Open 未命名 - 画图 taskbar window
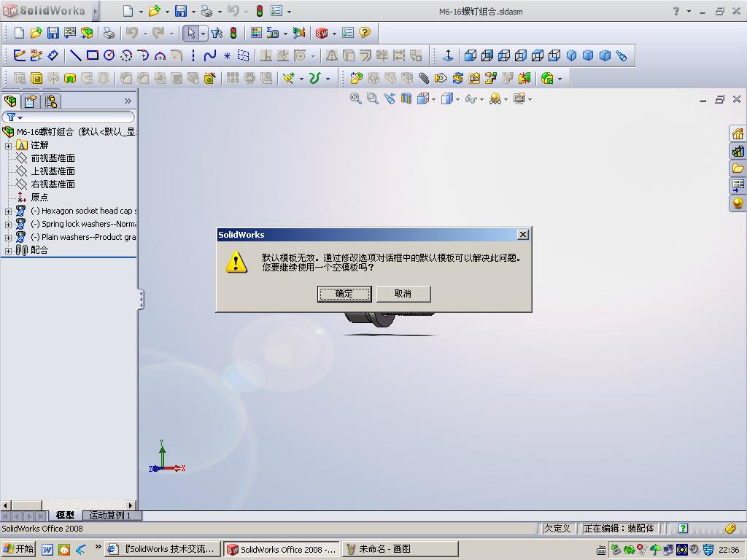This screenshot has width=747, height=560. (x=400, y=549)
